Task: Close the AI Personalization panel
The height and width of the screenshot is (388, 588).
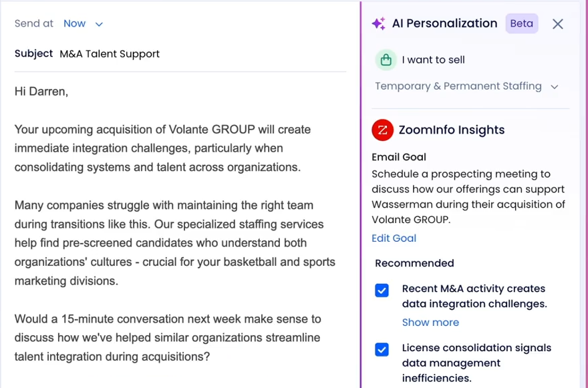Action: pos(558,24)
